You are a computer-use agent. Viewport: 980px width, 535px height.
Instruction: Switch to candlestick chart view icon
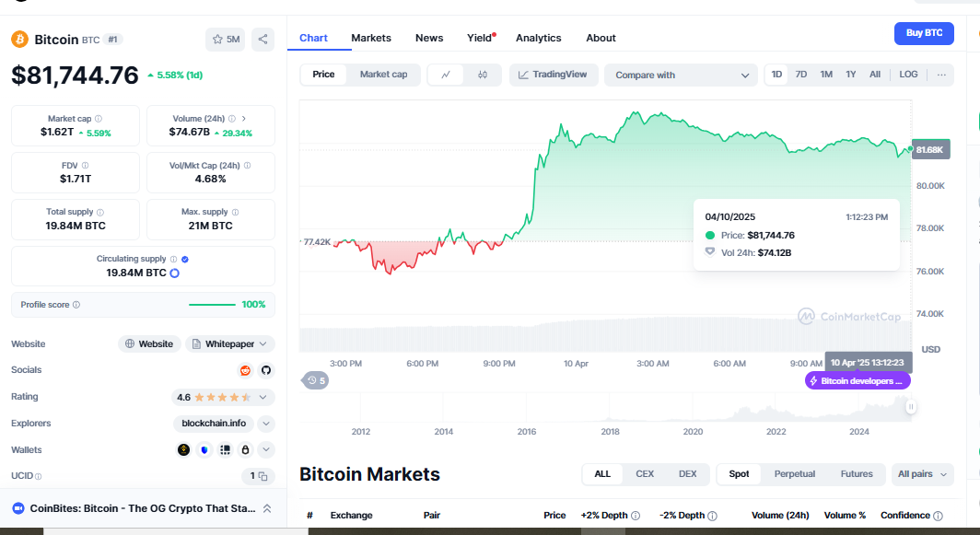[483, 75]
